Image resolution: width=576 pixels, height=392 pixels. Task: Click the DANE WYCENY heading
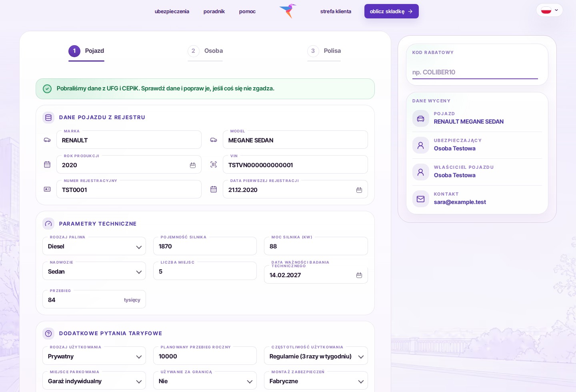point(431,101)
